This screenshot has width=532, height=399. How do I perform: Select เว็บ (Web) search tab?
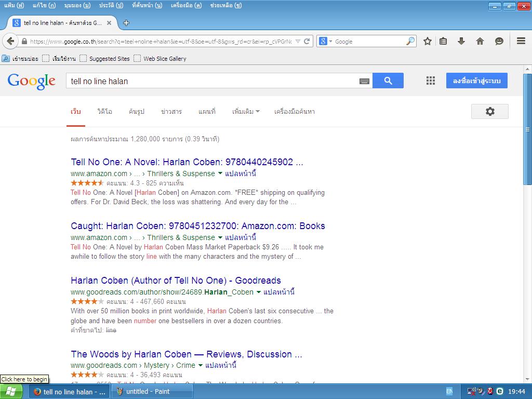click(76, 111)
